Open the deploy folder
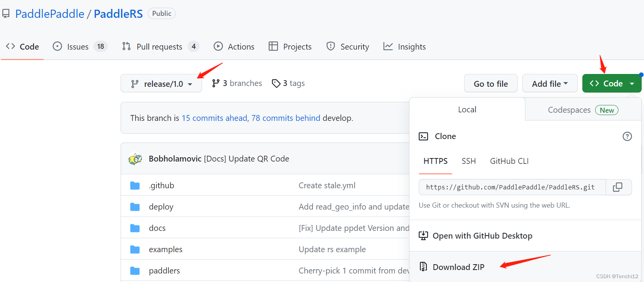644x282 pixels. click(x=161, y=207)
